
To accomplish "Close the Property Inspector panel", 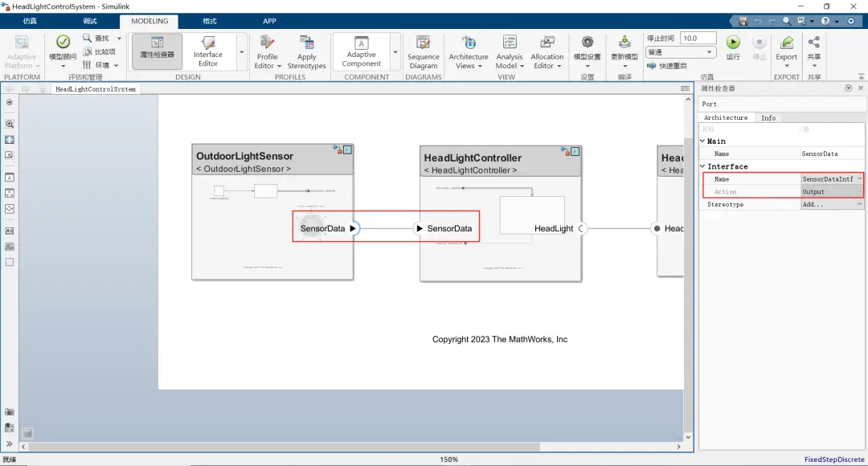I will point(861,88).
